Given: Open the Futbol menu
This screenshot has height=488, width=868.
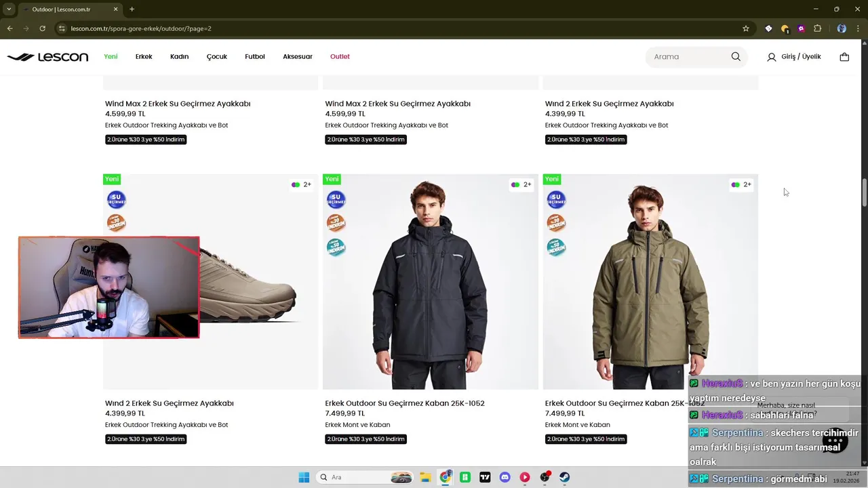Looking at the screenshot, I should tap(255, 57).
